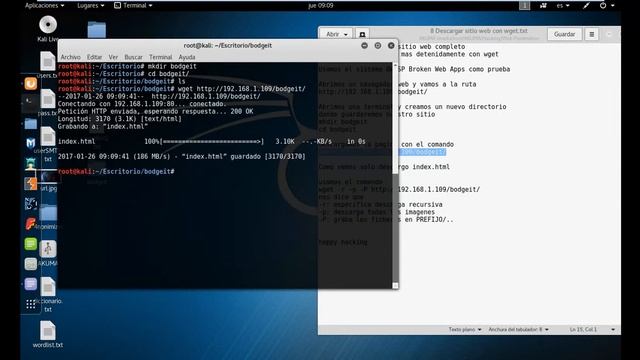The image size is (640, 360).
Task: Select the folder icon next to Kali Live
Action: [97, 30]
